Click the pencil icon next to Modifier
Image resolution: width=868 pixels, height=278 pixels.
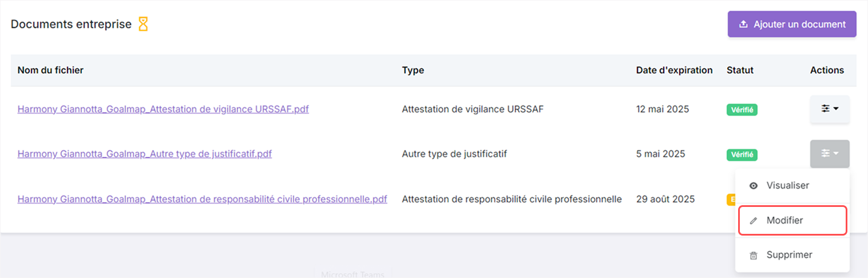[x=754, y=221]
